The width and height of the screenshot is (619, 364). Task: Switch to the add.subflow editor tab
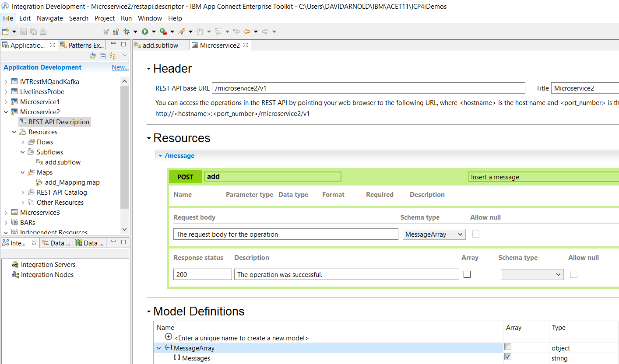160,45
